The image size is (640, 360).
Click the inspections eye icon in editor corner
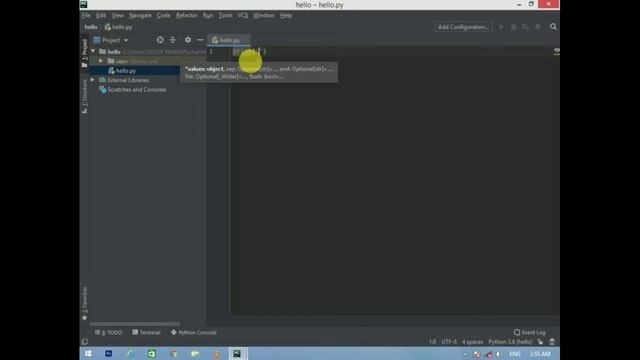pyautogui.click(x=556, y=50)
